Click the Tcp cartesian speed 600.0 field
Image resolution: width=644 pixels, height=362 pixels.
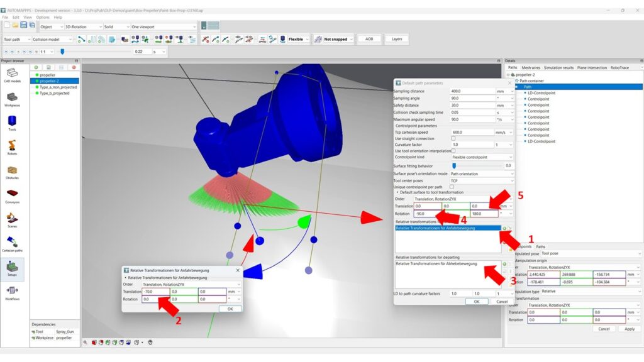[x=472, y=133]
